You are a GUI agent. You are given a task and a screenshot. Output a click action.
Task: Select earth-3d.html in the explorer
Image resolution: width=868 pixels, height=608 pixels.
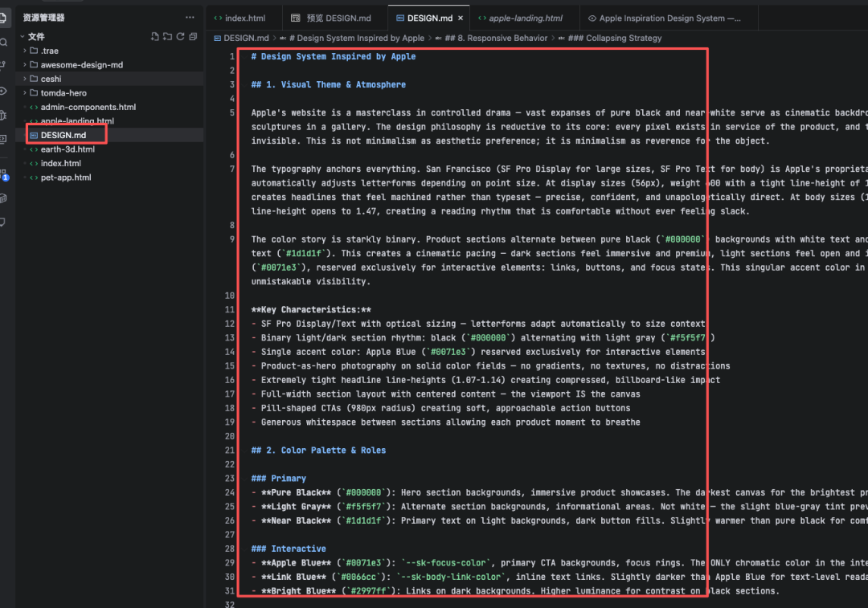(x=68, y=149)
